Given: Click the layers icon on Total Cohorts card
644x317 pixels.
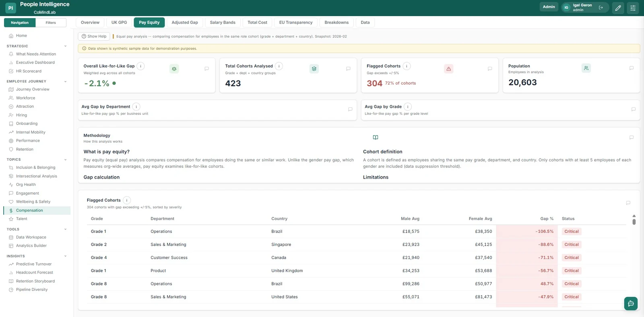Looking at the screenshot, I should [x=314, y=69].
